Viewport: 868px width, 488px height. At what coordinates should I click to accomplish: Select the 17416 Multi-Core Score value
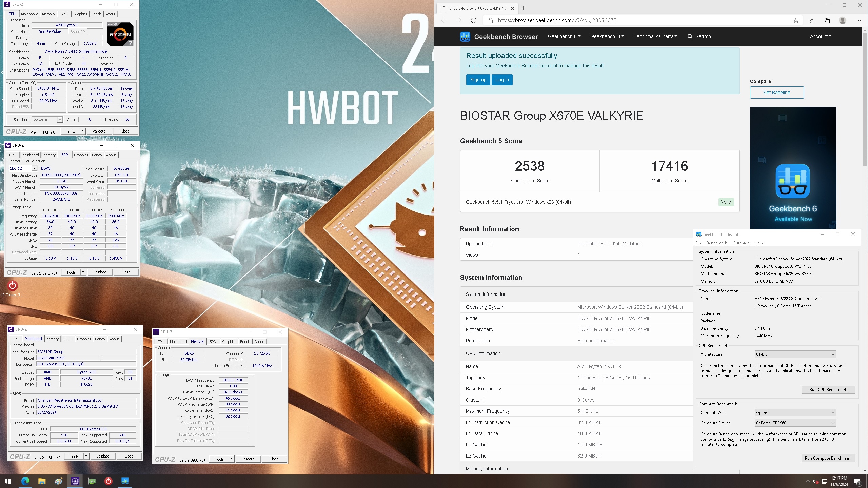click(x=670, y=166)
